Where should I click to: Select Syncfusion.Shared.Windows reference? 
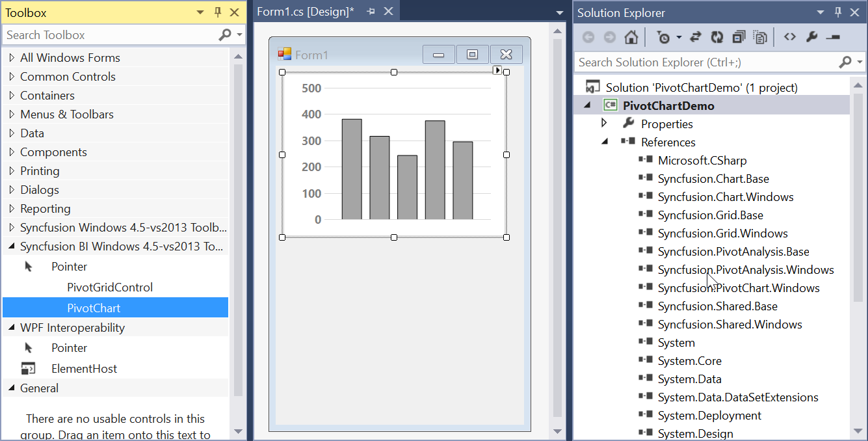[730, 324]
